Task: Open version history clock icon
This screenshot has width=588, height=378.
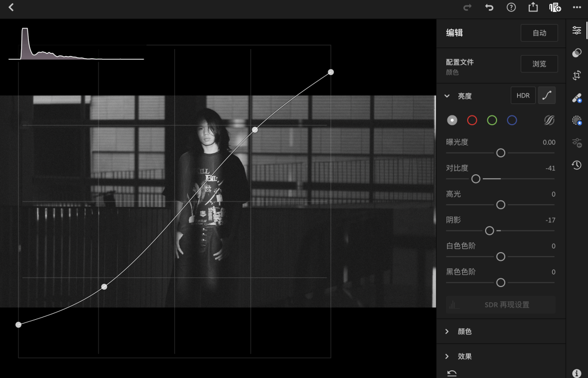Action: 577,164
